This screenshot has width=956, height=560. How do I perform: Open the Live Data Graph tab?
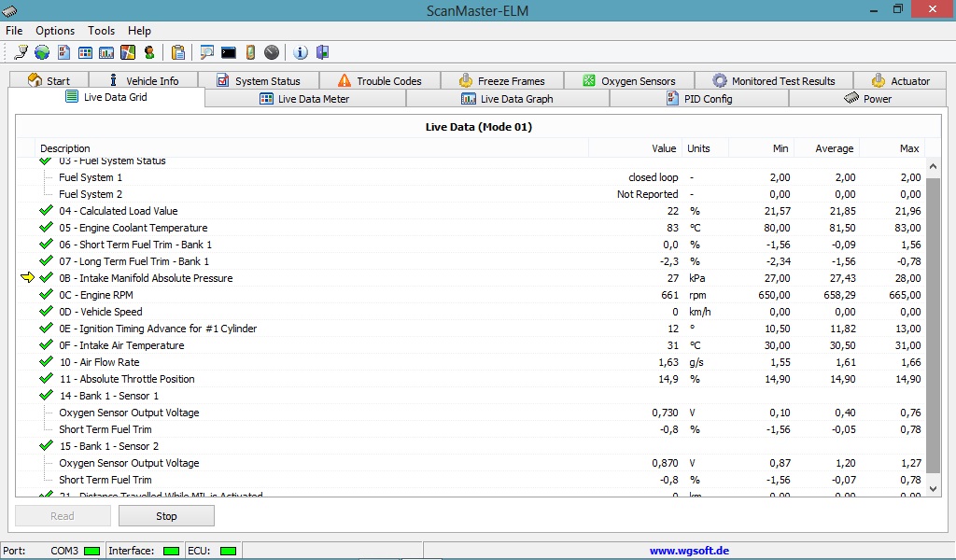(x=507, y=99)
